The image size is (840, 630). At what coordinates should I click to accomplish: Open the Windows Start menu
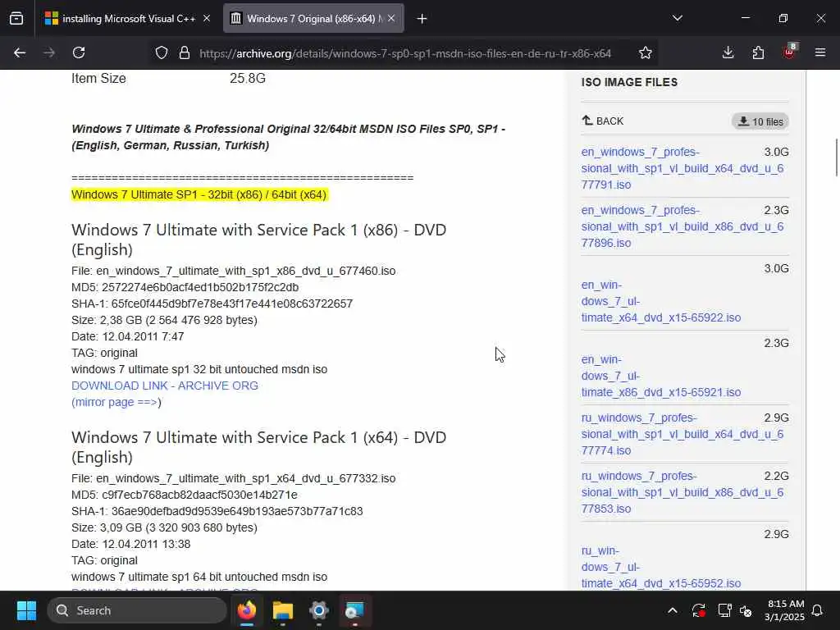coord(26,610)
